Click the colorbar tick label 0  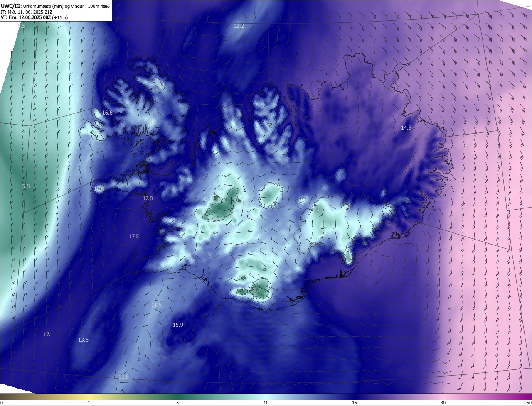[x=2, y=403]
